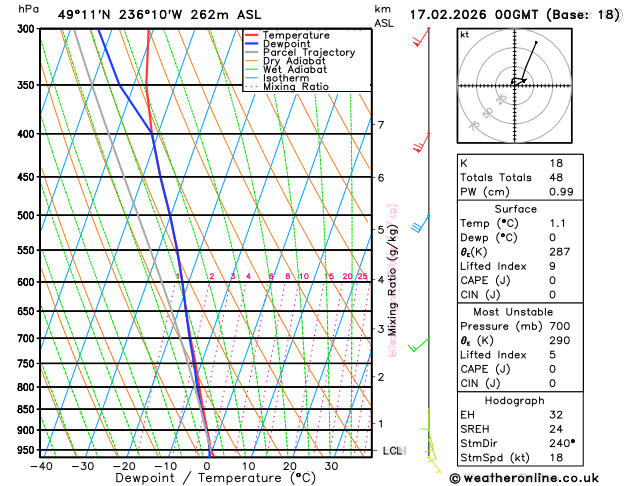Click 'Dewpoint' legend entry
This screenshot has width=629, height=486.
(x=286, y=44)
